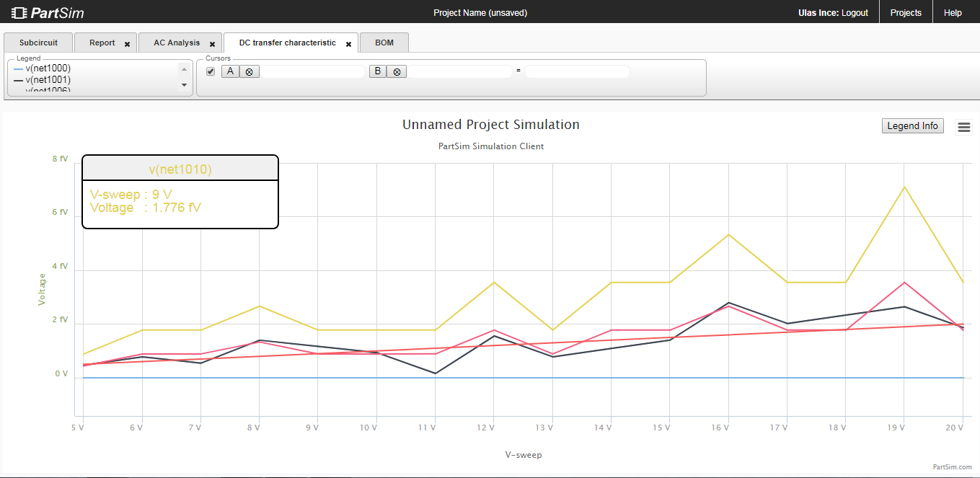Click the 8 fV axis label
The image size is (980, 478).
coord(60,159)
